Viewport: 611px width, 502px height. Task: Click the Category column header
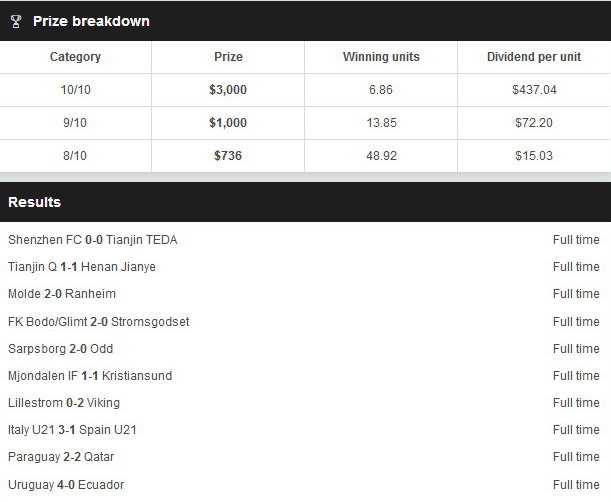75,57
